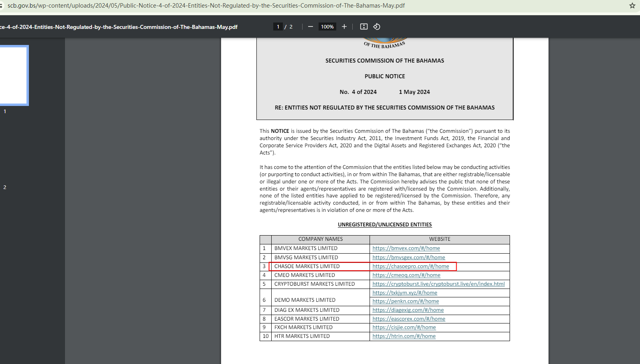Click the rotate counterclockwise icon
The image size is (640, 364).
pos(376,26)
